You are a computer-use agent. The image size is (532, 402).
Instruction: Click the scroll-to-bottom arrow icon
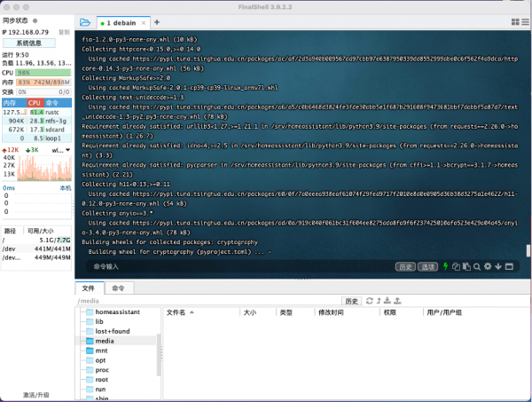(497, 266)
